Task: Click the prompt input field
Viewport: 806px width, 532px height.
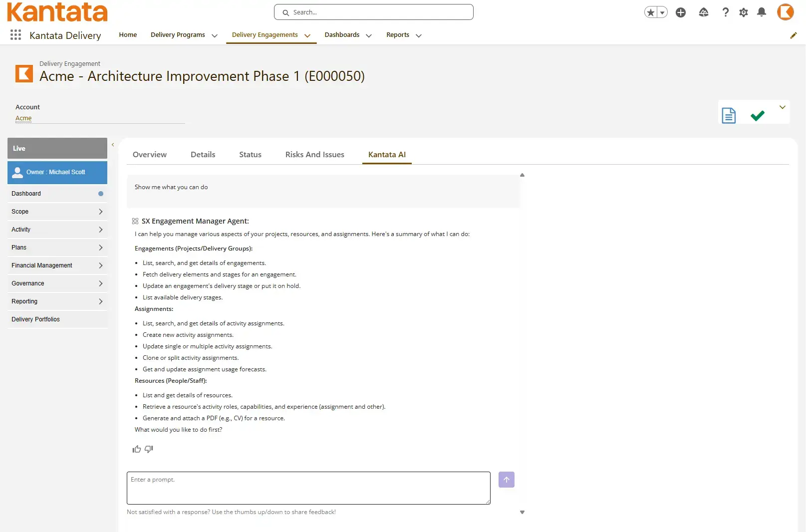Action: point(308,488)
